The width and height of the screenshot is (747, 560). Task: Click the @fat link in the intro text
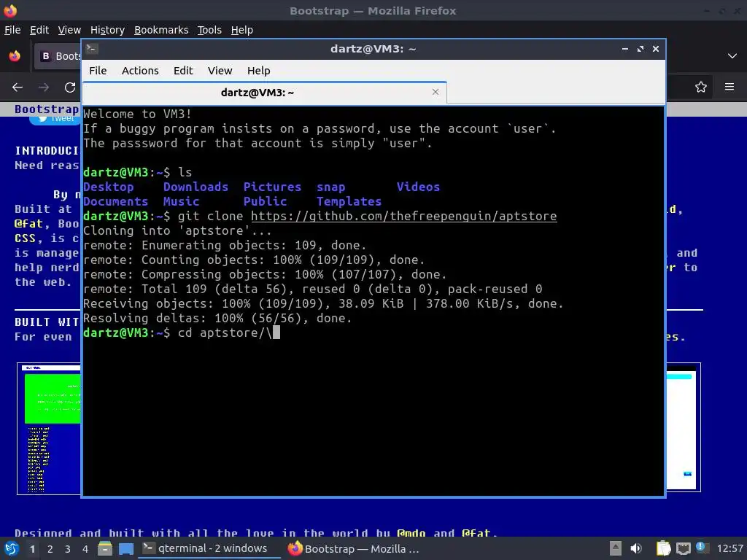tap(28, 223)
